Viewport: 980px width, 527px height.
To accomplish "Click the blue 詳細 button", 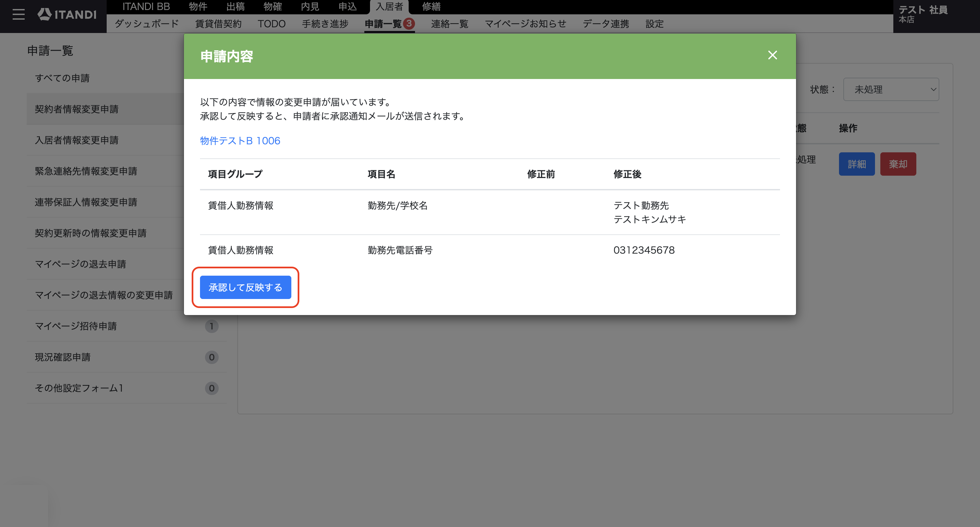I will pos(857,164).
